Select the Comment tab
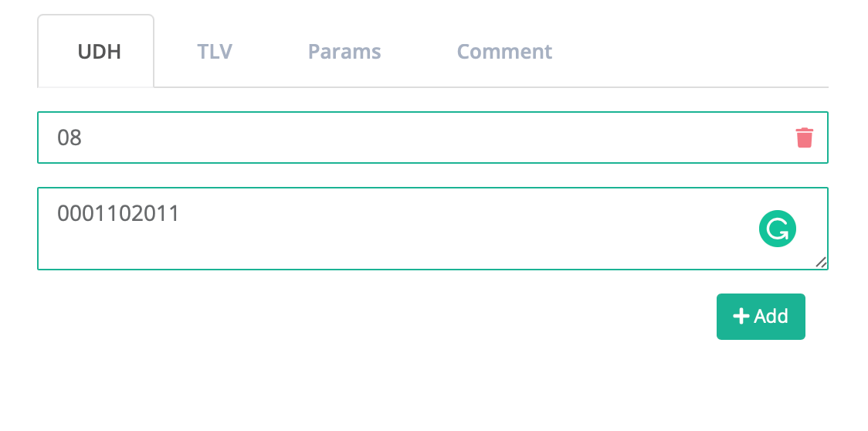This screenshot has height=431, width=868. point(504,52)
